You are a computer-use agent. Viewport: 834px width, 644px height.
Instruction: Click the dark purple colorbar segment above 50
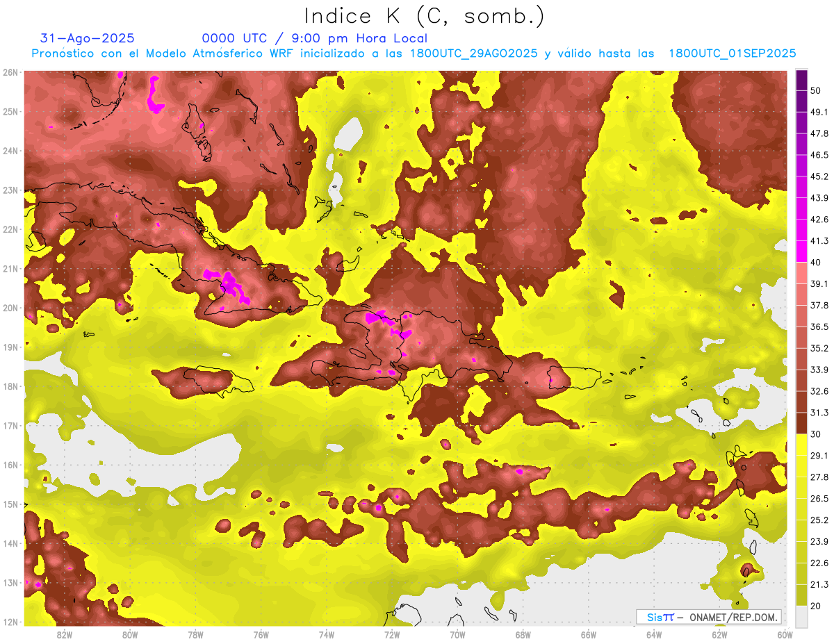click(x=801, y=81)
